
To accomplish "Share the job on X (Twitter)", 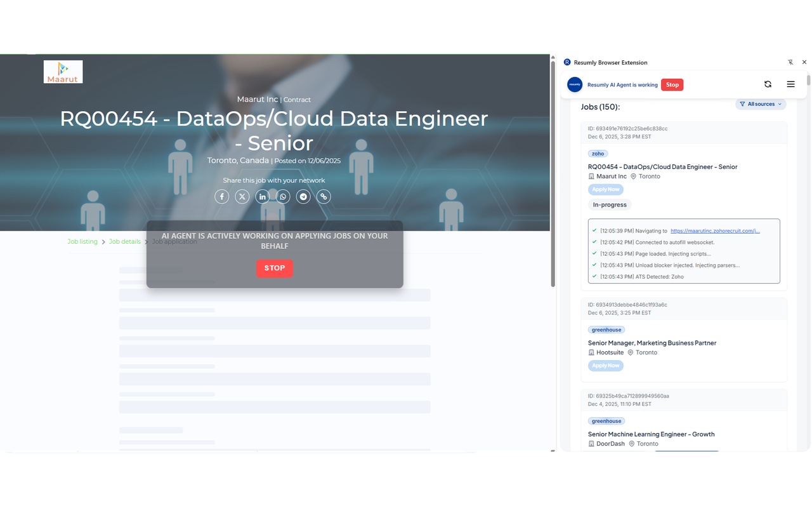I will click(x=242, y=197).
